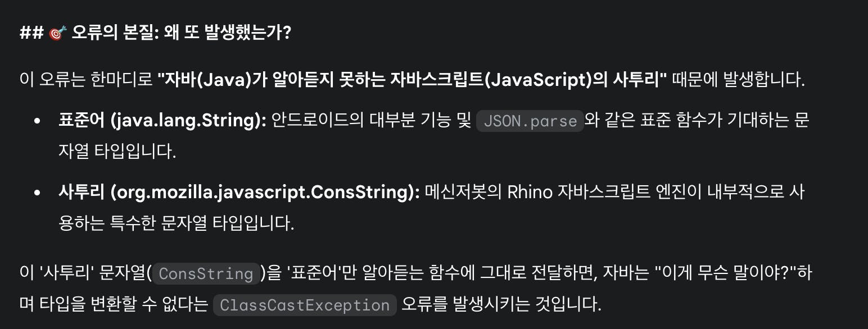Select bold label 사투리 (org.mozilla.javascript.ConsString):

tap(239, 193)
